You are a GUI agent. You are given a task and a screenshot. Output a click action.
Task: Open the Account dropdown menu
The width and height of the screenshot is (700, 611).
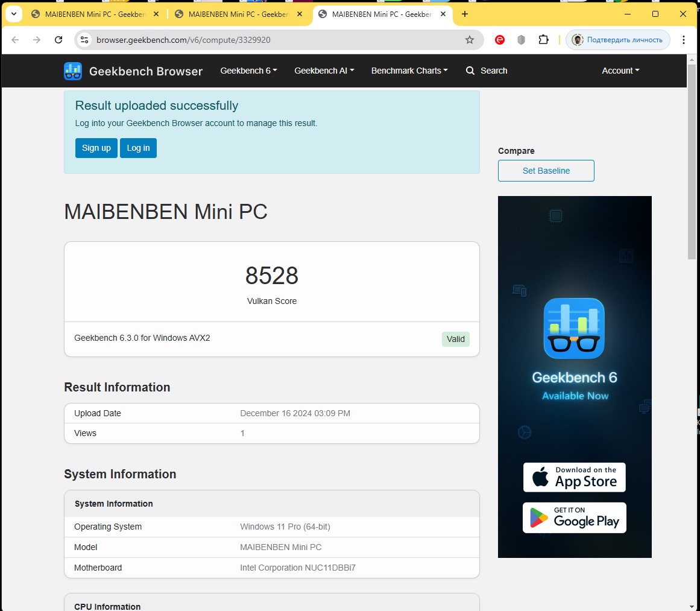pyautogui.click(x=620, y=71)
